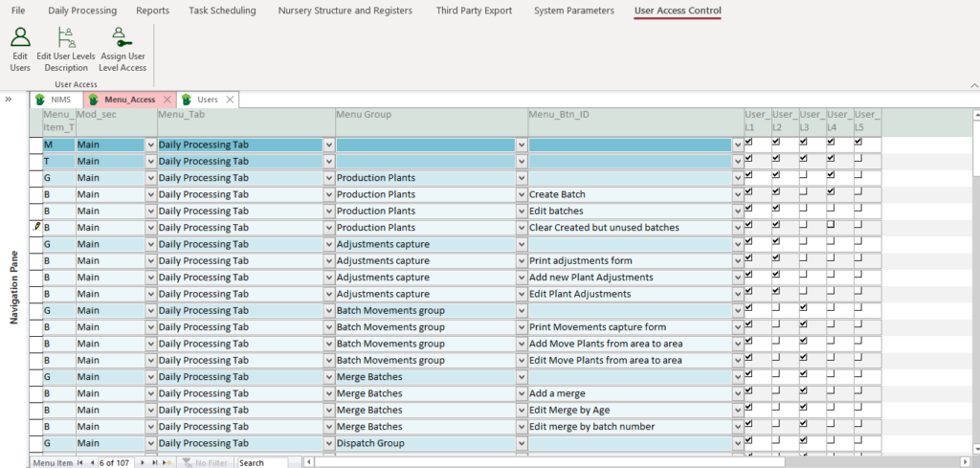Open the System Parameters ribbon tab
Image resolution: width=980 pixels, height=468 pixels.
573,11
